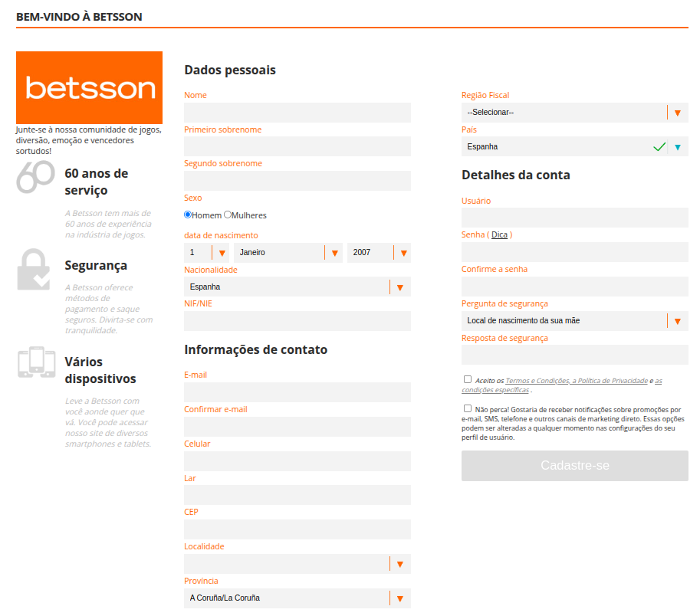The image size is (700, 616).
Task: Expand the Pergunta de segurança dropdown
Action: pyautogui.click(x=677, y=320)
